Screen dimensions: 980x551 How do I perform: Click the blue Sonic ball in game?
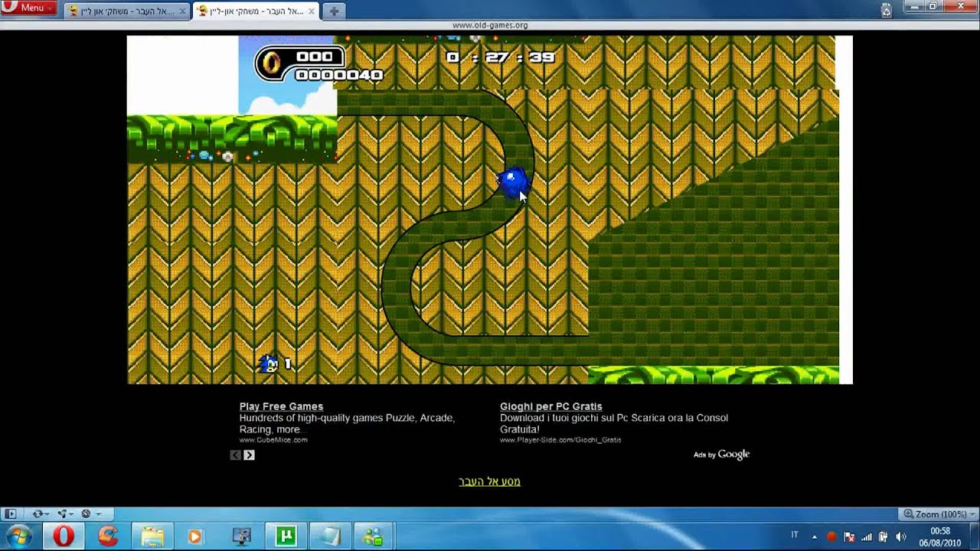(512, 183)
